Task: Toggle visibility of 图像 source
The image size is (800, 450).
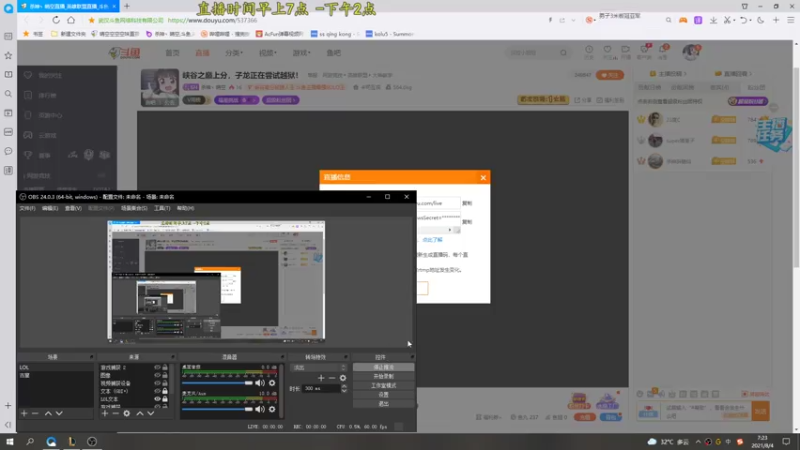Action: [x=157, y=375]
